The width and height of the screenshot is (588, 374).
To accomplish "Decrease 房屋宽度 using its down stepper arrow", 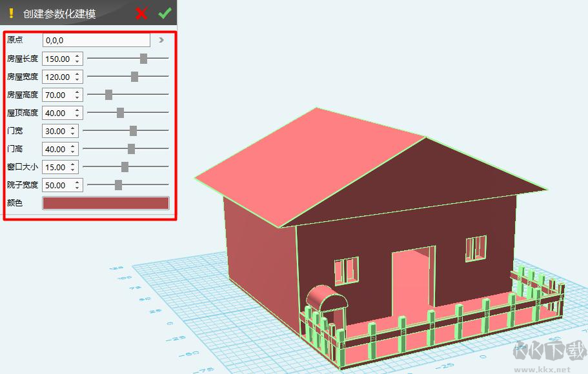I will click(78, 79).
